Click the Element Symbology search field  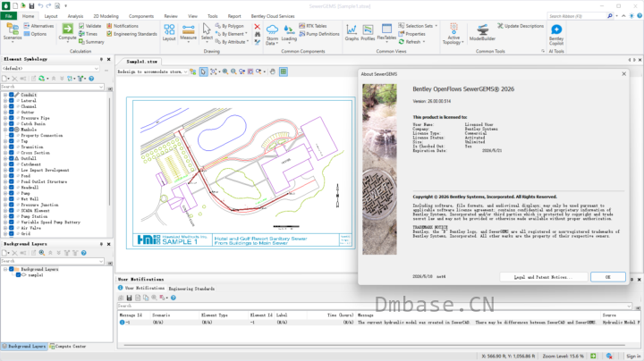click(52, 87)
